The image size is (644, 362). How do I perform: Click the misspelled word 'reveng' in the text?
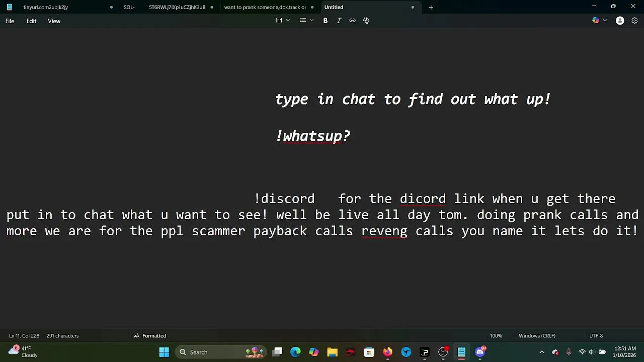384,231
